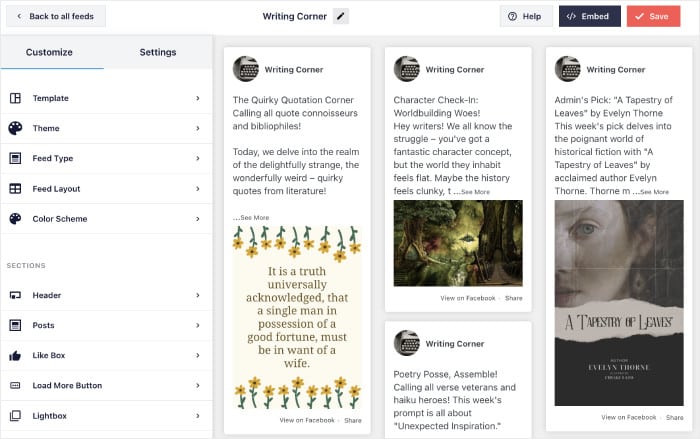Open the Help button
The image size is (700, 439).
[x=526, y=17]
